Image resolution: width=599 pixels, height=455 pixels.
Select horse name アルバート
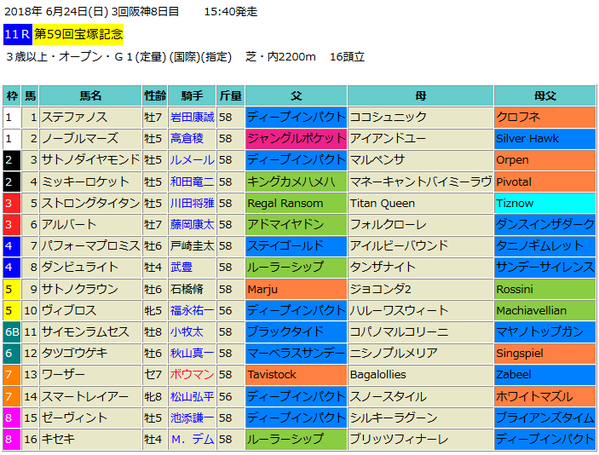tap(69, 225)
